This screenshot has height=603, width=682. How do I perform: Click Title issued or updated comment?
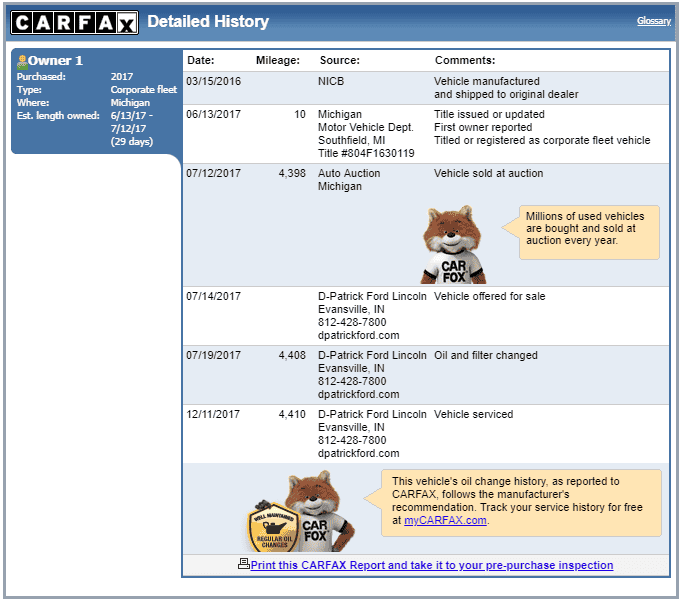point(489,114)
